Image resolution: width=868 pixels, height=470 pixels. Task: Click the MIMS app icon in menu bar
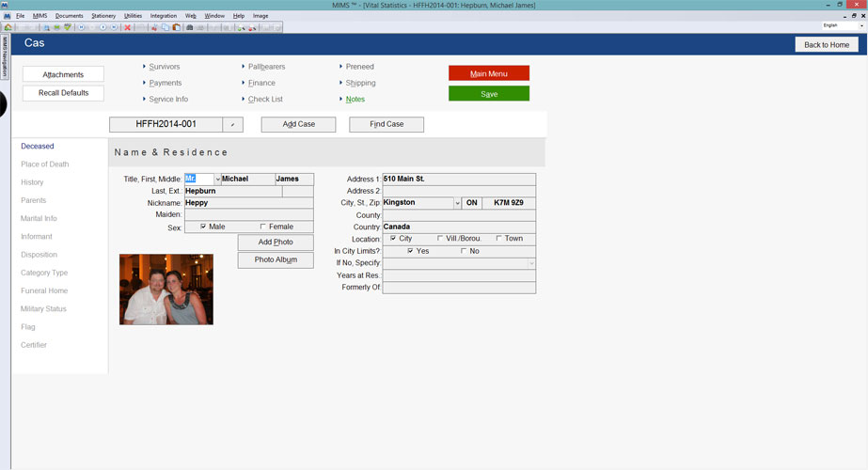[x=7, y=16]
